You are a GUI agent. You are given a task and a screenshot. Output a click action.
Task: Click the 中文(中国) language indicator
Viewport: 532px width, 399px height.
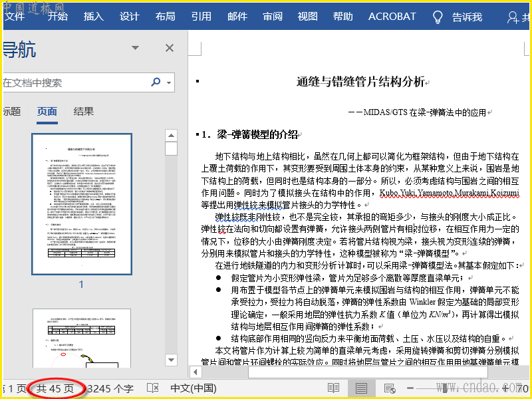(x=193, y=388)
